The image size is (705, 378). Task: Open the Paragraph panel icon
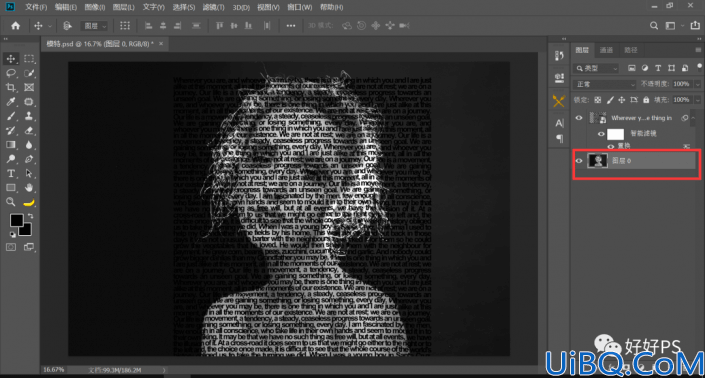coord(559,138)
